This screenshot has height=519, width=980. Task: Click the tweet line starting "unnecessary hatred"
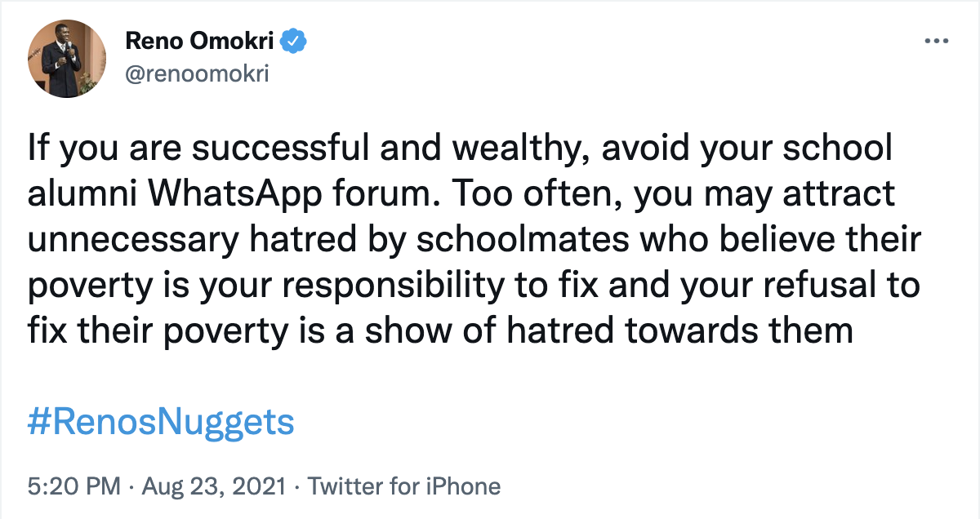(474, 241)
